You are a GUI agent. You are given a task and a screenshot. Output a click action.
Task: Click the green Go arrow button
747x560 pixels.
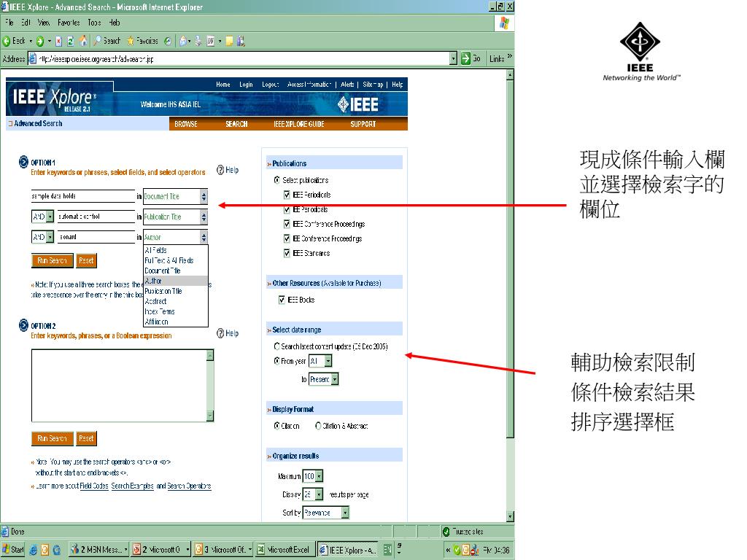(x=465, y=58)
